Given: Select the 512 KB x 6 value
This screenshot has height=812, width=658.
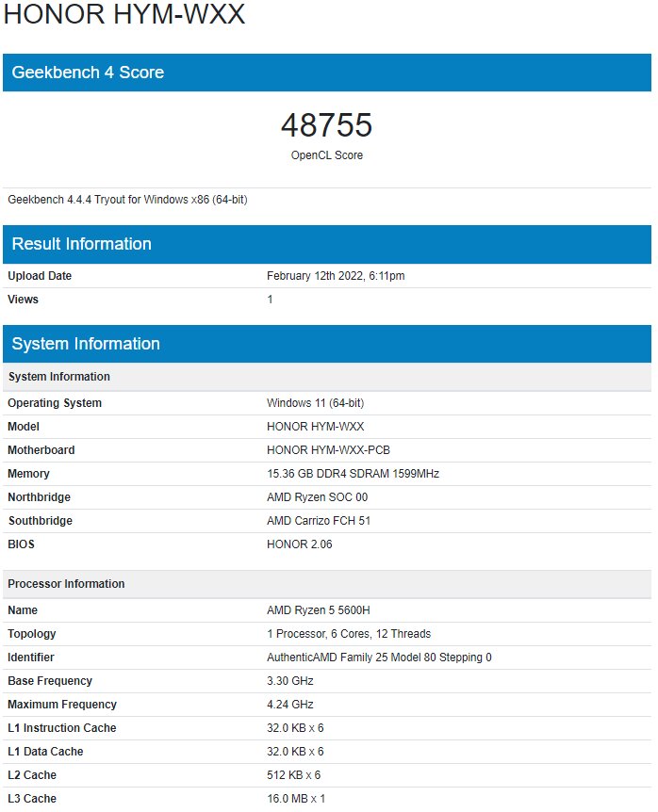Looking at the screenshot, I should point(294,775).
